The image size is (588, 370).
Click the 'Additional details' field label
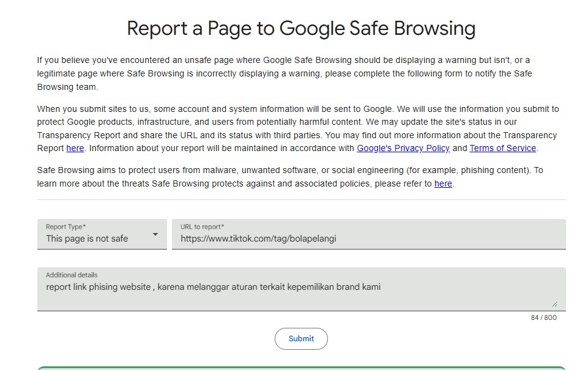click(x=72, y=275)
